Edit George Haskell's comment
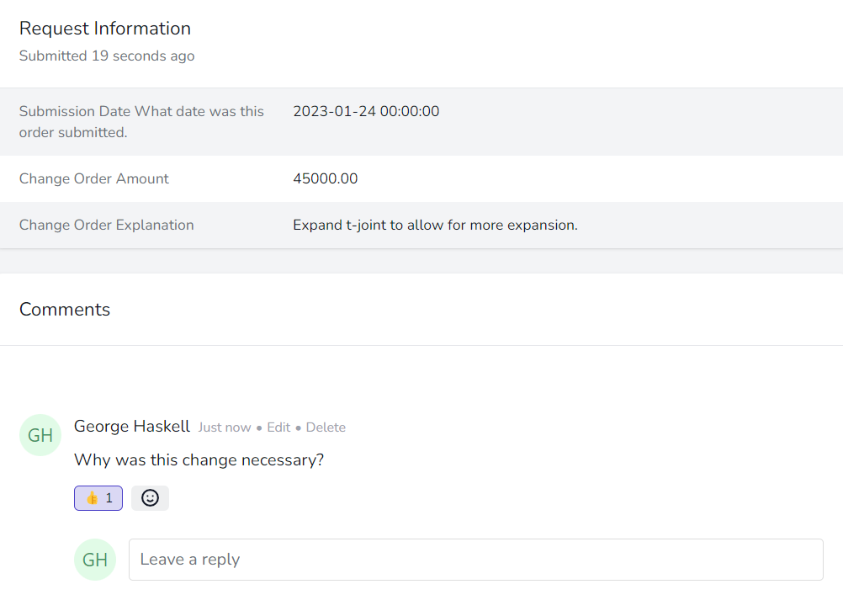Viewport: 843px width, 616px height. click(x=278, y=427)
